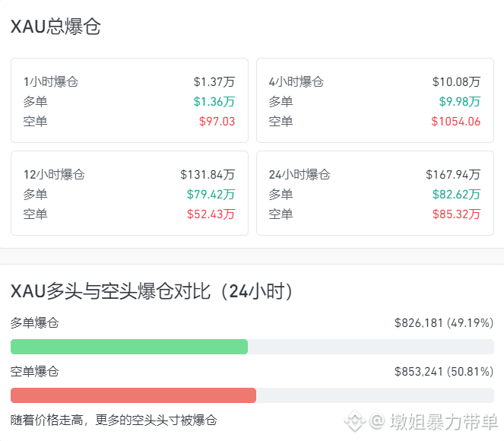Click the $79.42万 long value
Viewport: 504px width, 441px height.
click(211, 195)
